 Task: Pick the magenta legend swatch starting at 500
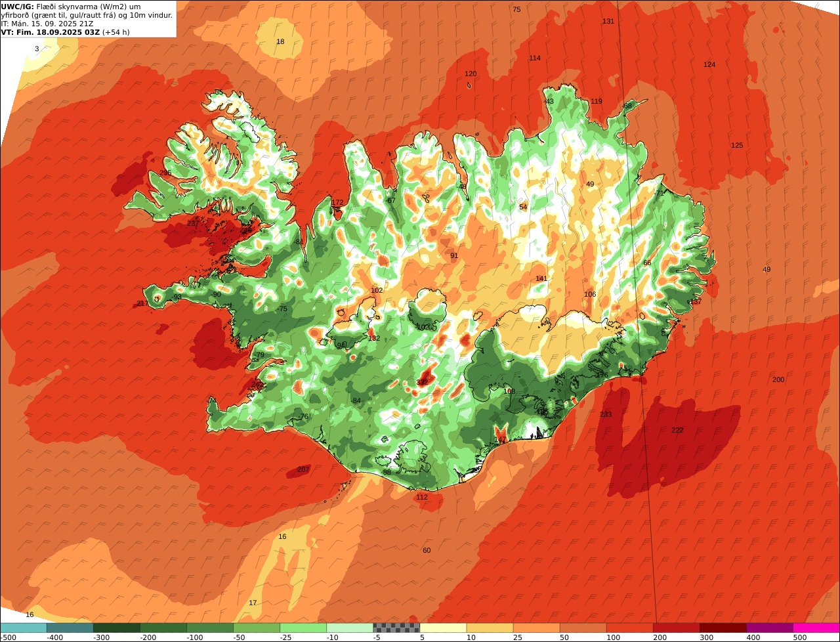click(816, 628)
